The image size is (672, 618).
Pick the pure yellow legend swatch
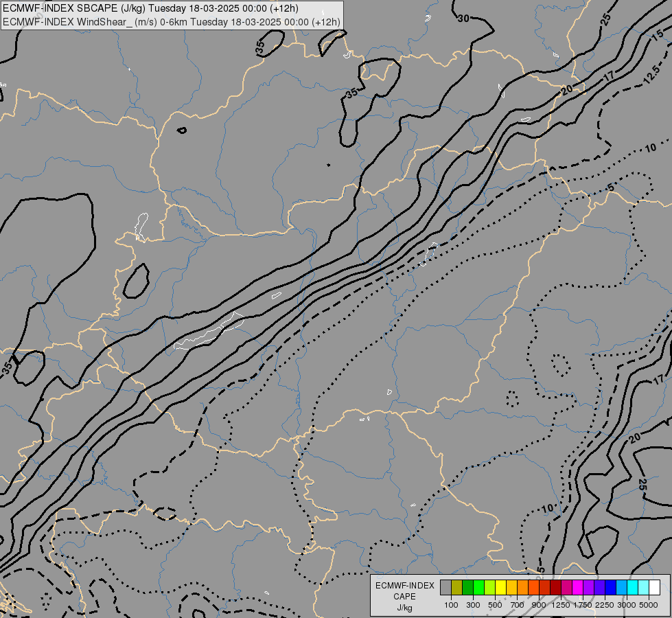coord(500,587)
